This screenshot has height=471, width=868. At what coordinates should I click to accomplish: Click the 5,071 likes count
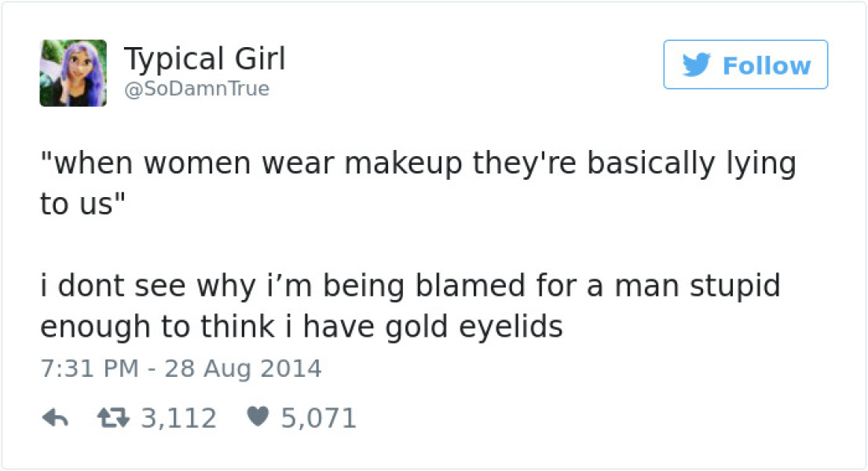[318, 418]
